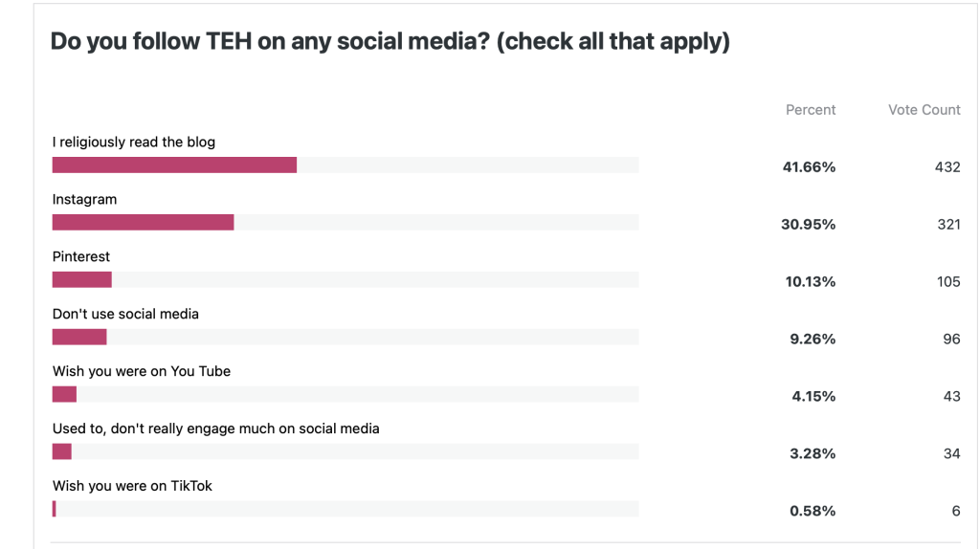
Task: Click the filled bar for the blog option
Action: pyautogui.click(x=174, y=165)
